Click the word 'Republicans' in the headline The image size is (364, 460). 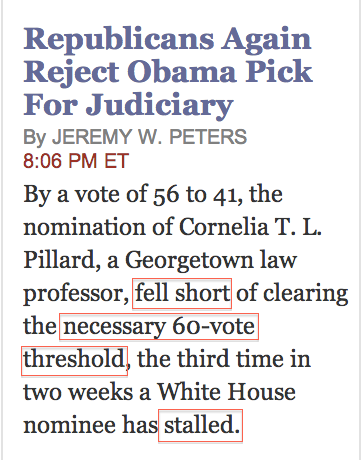click(x=119, y=41)
